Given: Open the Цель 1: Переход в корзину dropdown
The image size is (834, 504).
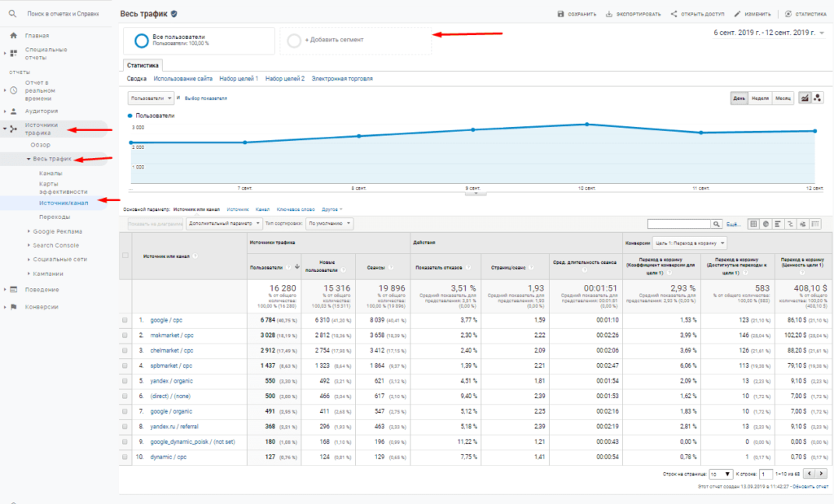Looking at the screenshot, I should (690, 243).
